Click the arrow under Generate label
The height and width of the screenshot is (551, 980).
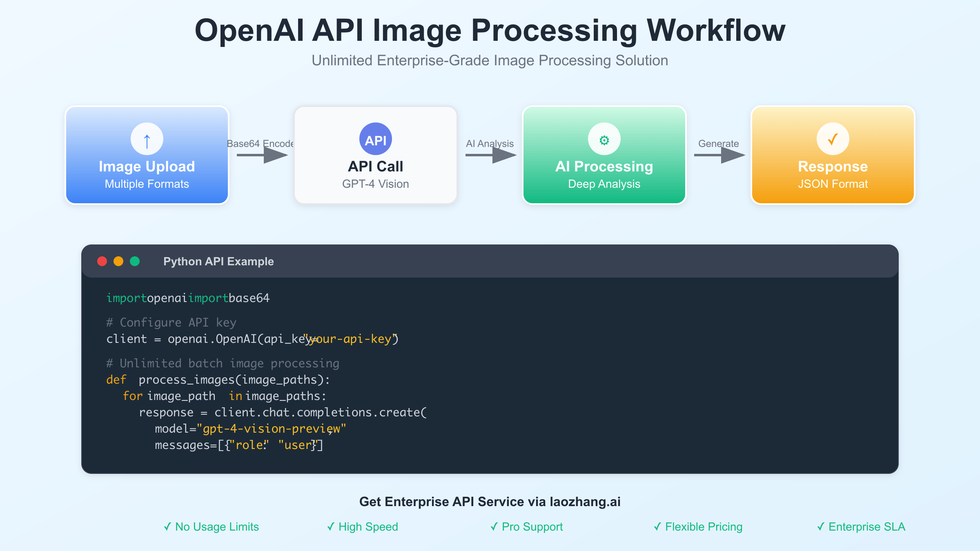(720, 155)
